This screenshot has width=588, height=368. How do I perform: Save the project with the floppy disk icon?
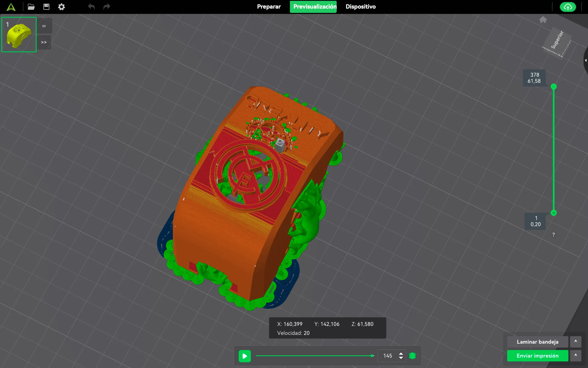(46, 7)
